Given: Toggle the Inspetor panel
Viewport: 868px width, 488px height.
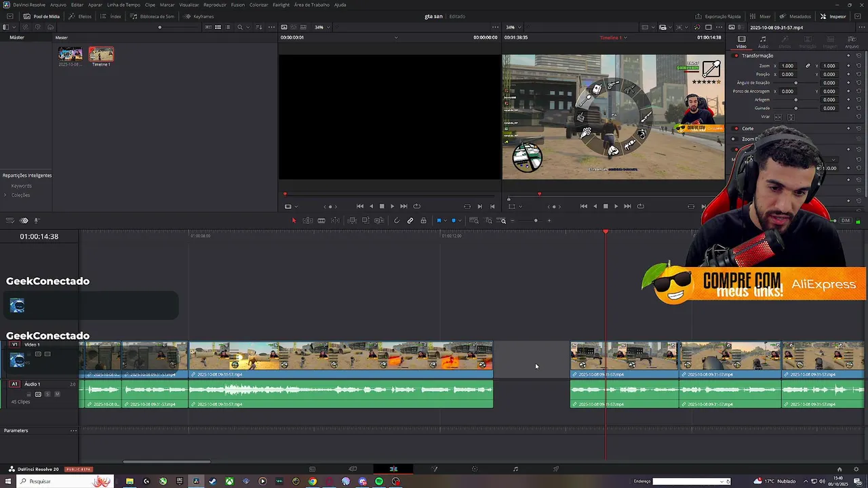Looking at the screenshot, I should (x=833, y=16).
